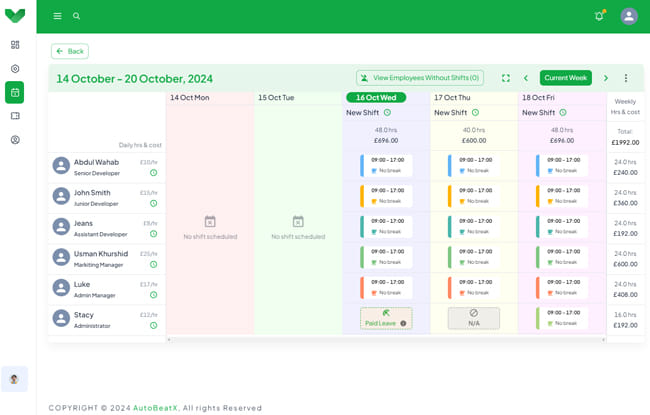Screen dimensions: 650x415
Task: Go to the previous week using the left chevron
Action: pos(526,78)
